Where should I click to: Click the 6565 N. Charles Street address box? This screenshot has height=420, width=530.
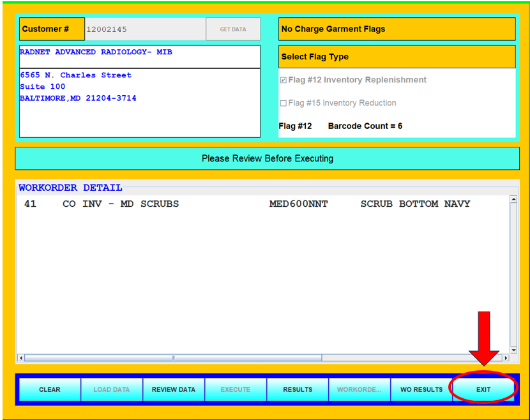140,102
